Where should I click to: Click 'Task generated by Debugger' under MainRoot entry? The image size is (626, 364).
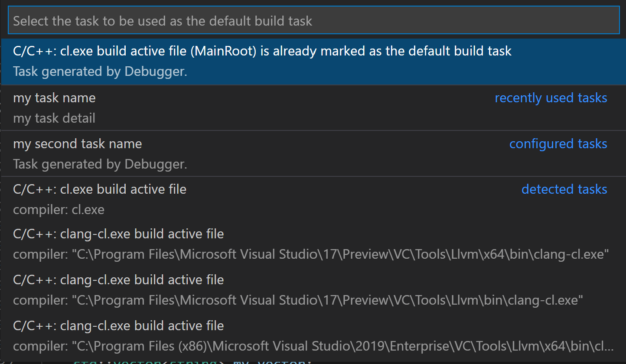pos(100,71)
